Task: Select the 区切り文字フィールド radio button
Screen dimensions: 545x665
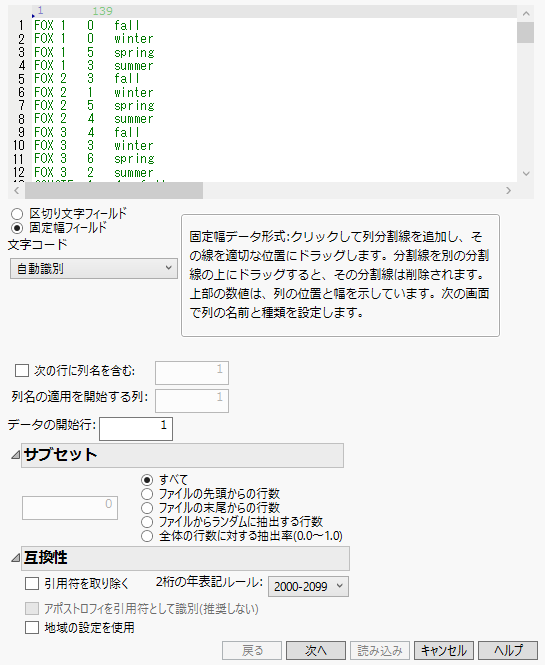Action: [x=17, y=214]
